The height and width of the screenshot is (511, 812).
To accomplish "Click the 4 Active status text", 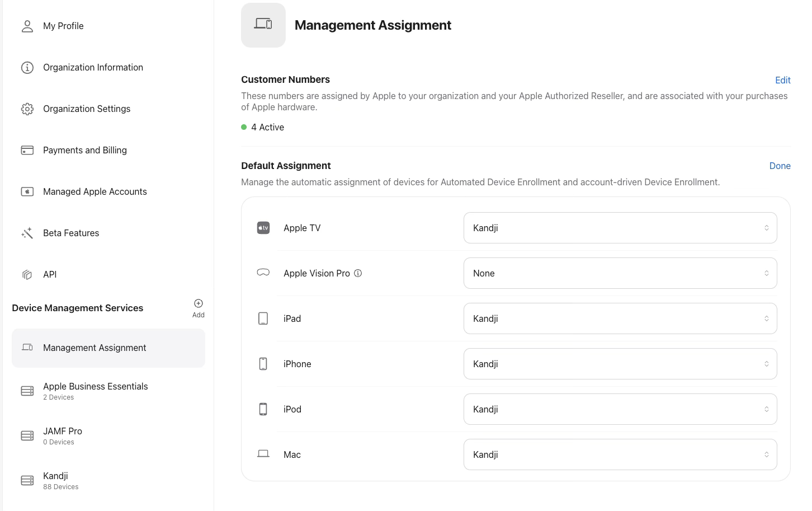I will click(x=267, y=127).
